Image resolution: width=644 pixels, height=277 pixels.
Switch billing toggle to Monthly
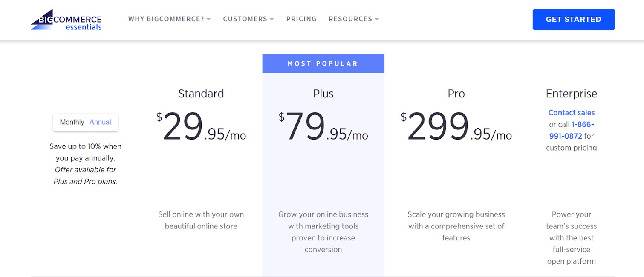[x=72, y=122]
